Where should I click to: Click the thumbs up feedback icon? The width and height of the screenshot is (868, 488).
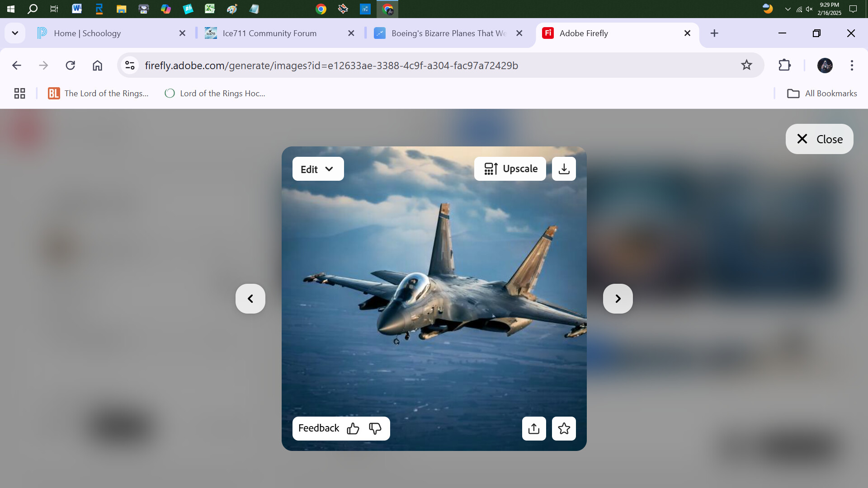pyautogui.click(x=353, y=428)
